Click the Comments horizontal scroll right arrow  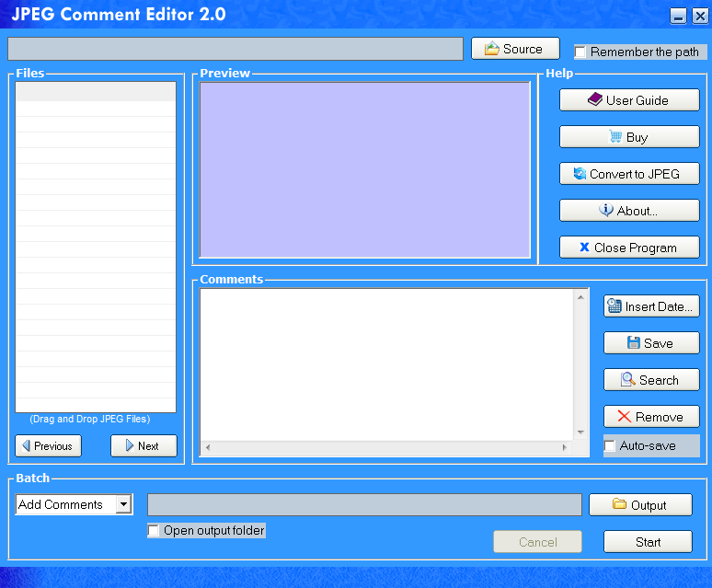point(565,448)
